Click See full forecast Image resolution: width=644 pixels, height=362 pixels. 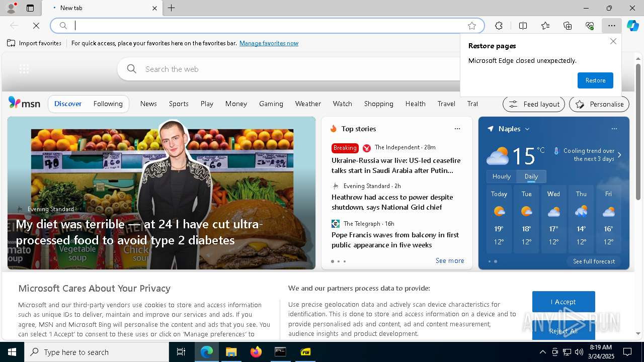click(x=594, y=261)
